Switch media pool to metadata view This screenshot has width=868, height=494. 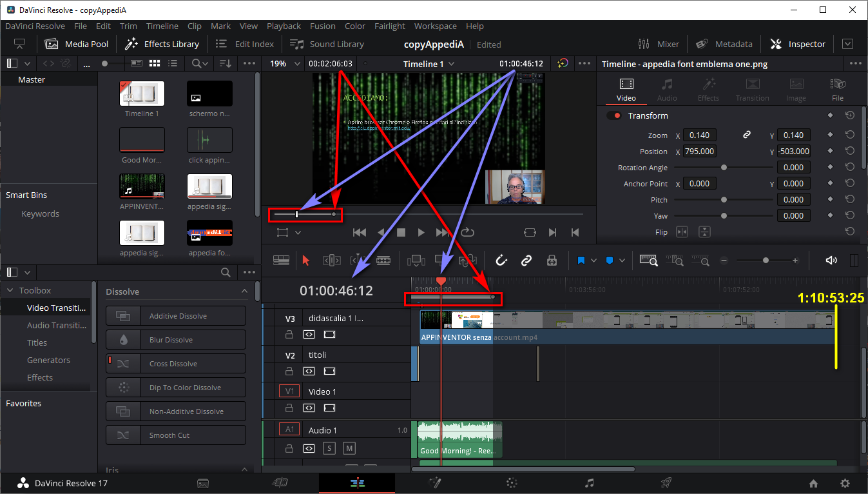(137, 63)
